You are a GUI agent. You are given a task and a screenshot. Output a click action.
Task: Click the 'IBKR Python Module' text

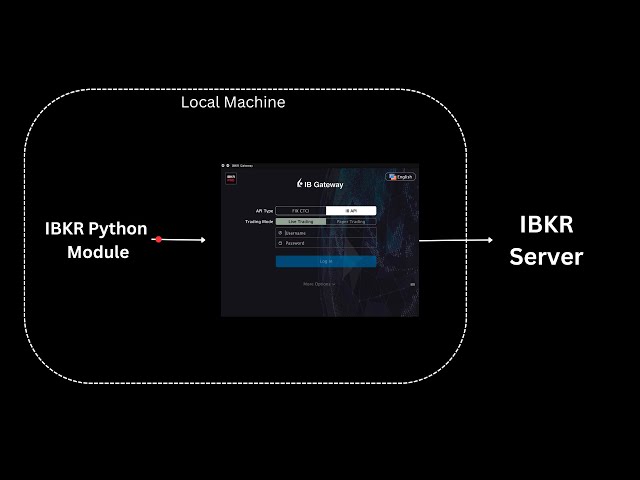tap(96, 240)
